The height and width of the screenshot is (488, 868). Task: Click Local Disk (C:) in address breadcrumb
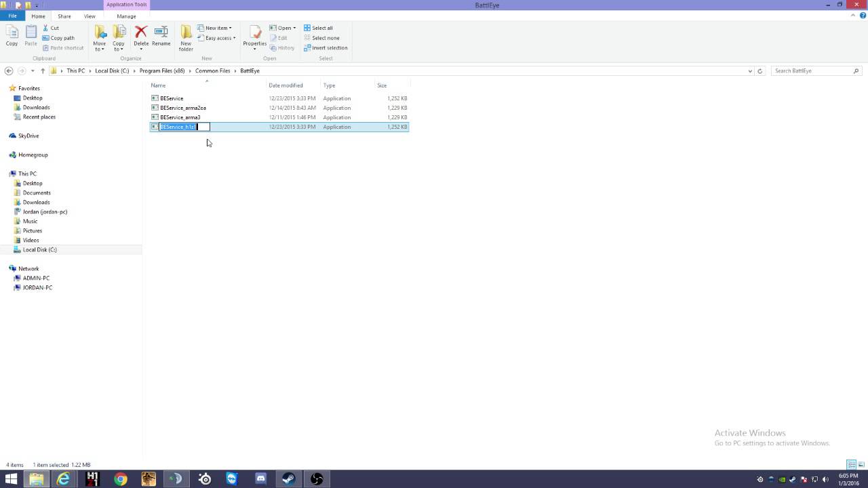tap(112, 70)
